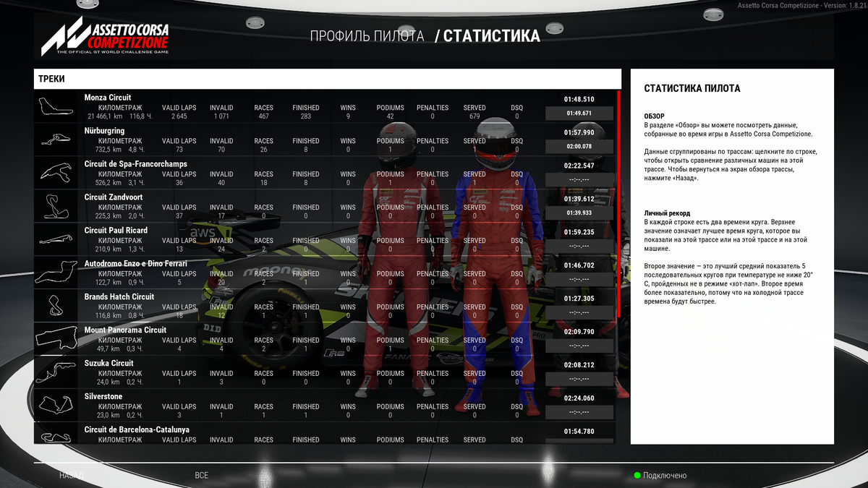Open the Suzuka Circuit row title
Screen dimensions: 868x488
109,364
